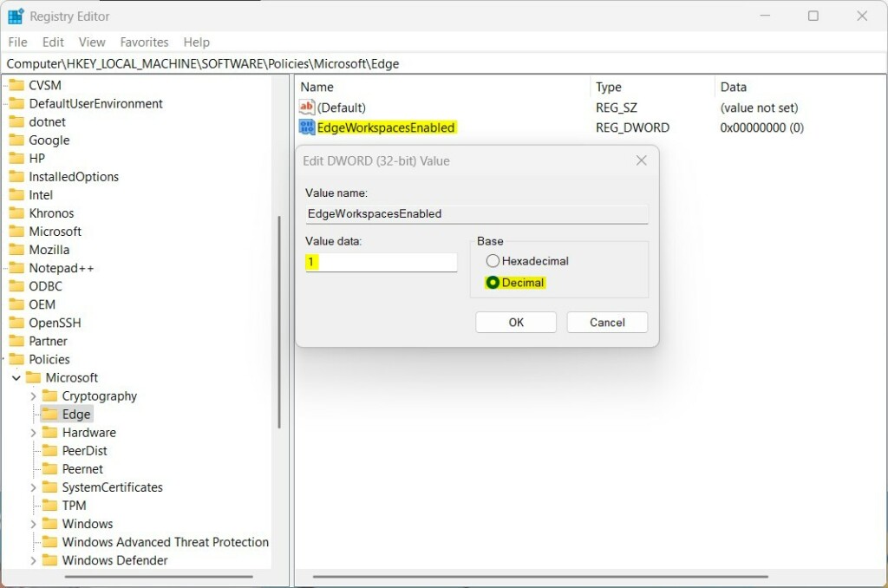Click the tree pane vertical scrollbar
The height and width of the screenshot is (588, 888).
(279, 322)
